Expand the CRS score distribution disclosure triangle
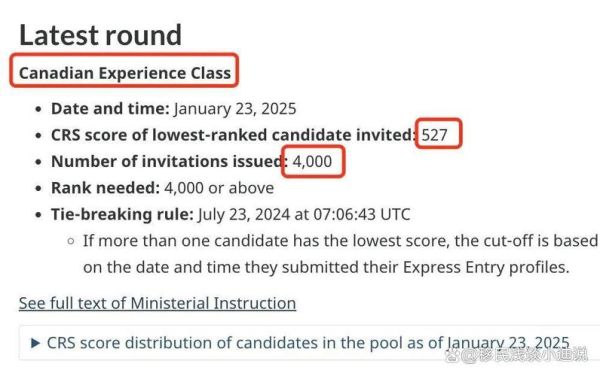Viewport: 600px width, 376px height. (35, 343)
